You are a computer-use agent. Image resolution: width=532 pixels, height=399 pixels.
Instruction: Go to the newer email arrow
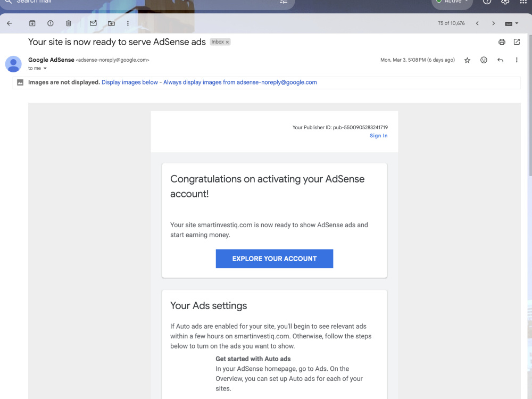477,23
